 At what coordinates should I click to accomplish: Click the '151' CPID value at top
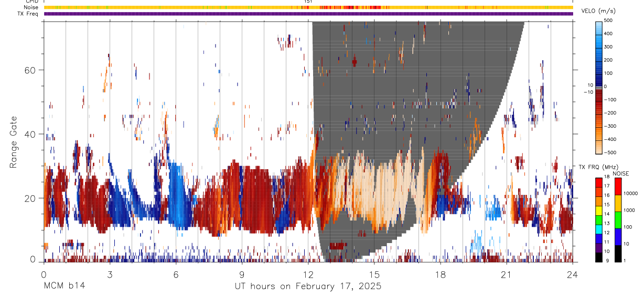(308, 2)
